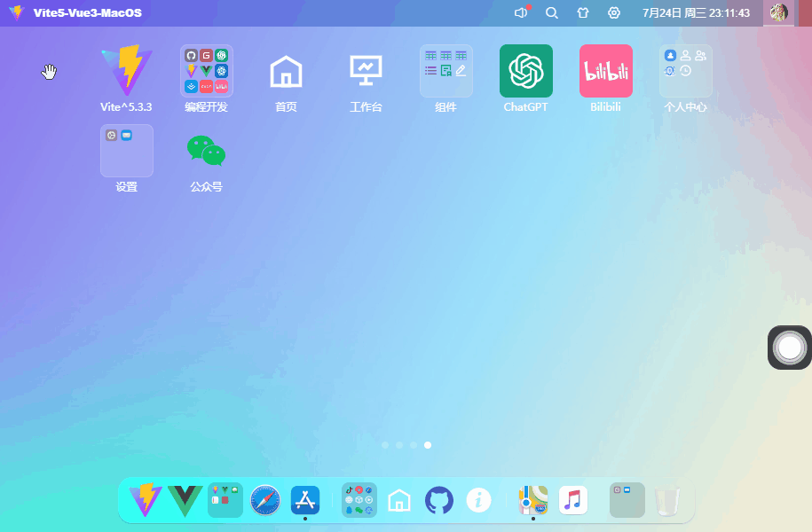This screenshot has width=812, height=532.
Task: Select the fourth active page dot
Action: pyautogui.click(x=428, y=445)
